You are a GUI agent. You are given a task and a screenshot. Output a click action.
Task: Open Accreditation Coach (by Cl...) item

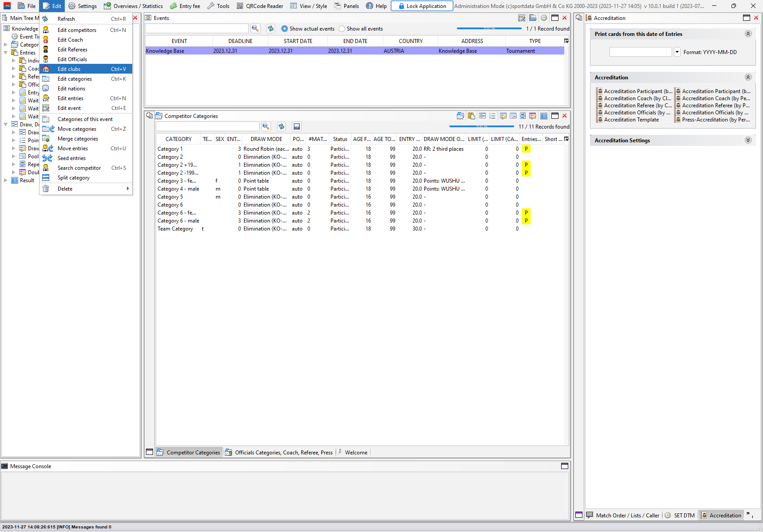pyautogui.click(x=634, y=98)
